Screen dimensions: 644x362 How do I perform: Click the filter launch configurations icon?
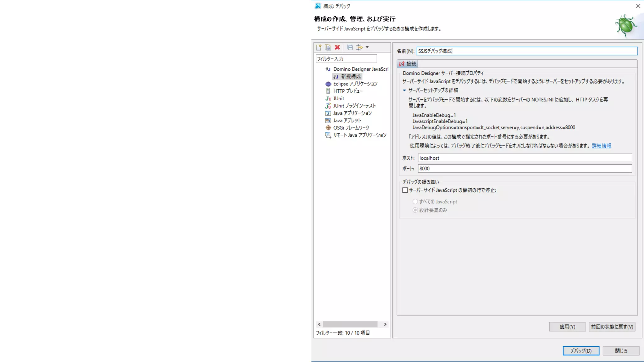pos(359,47)
